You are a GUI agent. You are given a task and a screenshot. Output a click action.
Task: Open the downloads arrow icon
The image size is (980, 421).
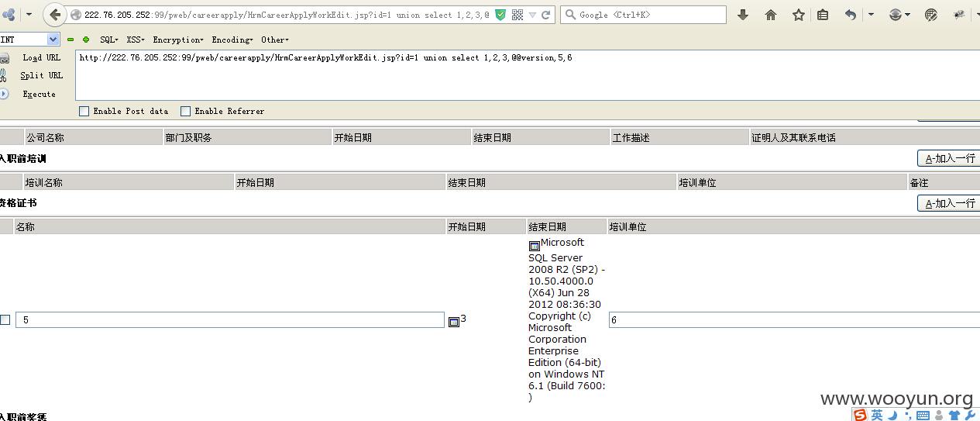[743, 15]
